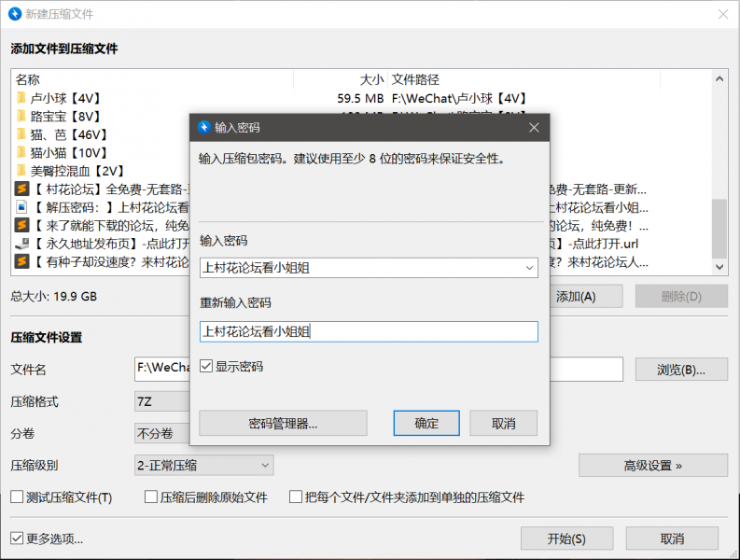The image size is (740, 560).
Task: Open the 密码管理器... button
Action: 283,423
